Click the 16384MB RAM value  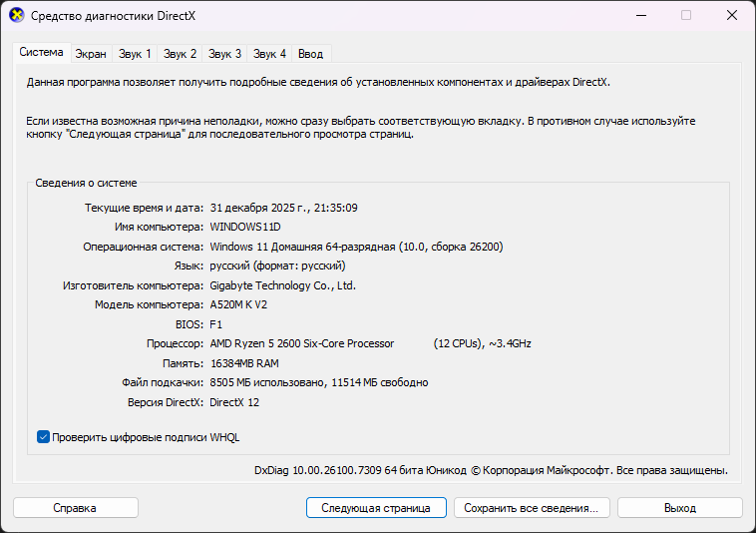244,363
